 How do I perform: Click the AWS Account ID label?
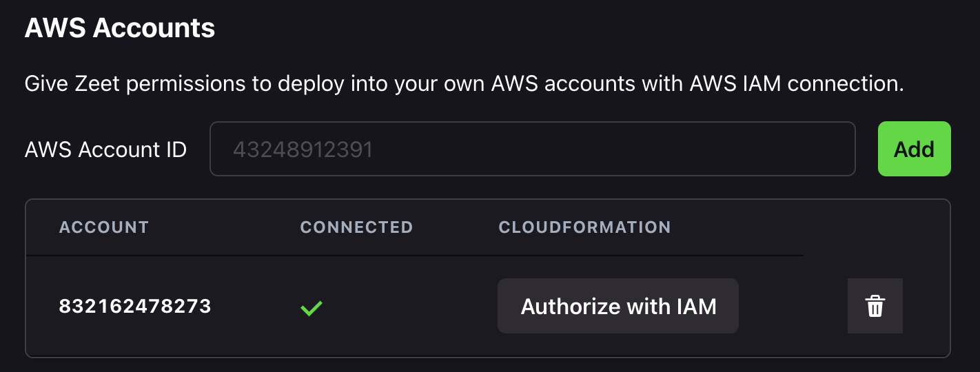(x=105, y=149)
